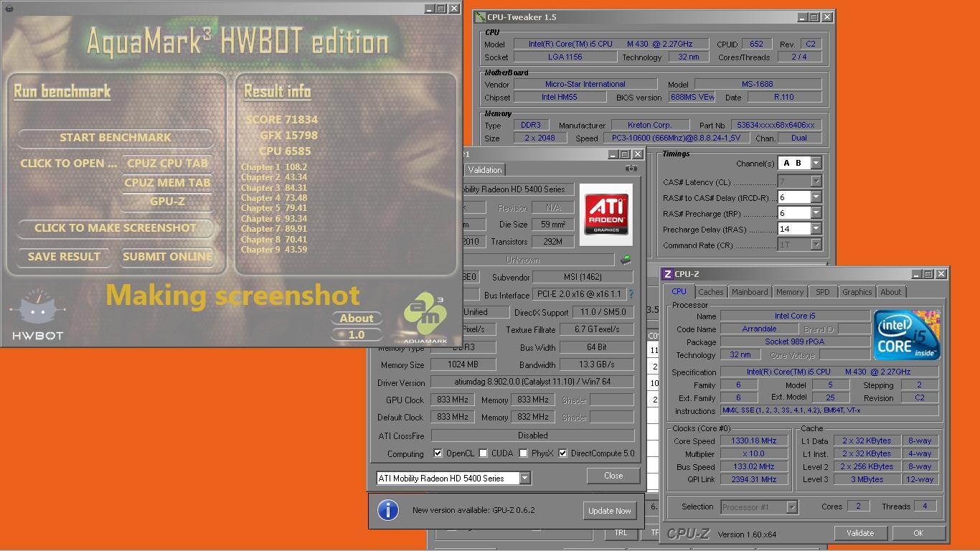
Task: Click the HWBOT robot logo
Action: 37,314
